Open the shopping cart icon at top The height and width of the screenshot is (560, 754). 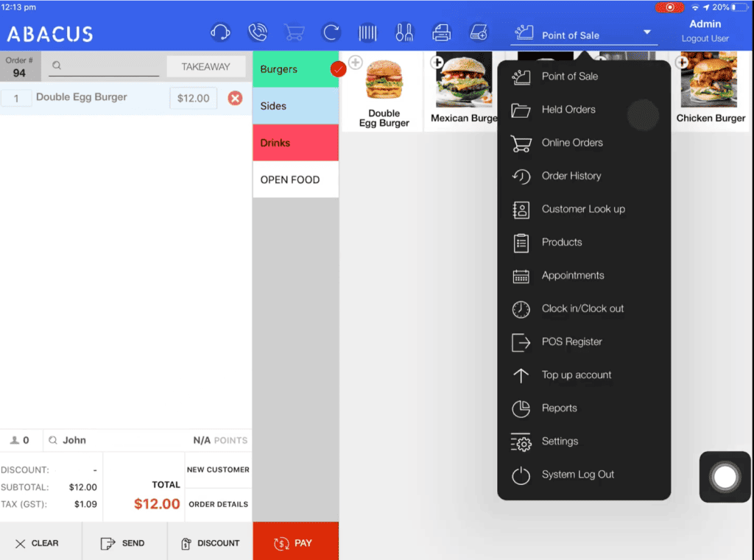pos(295,32)
